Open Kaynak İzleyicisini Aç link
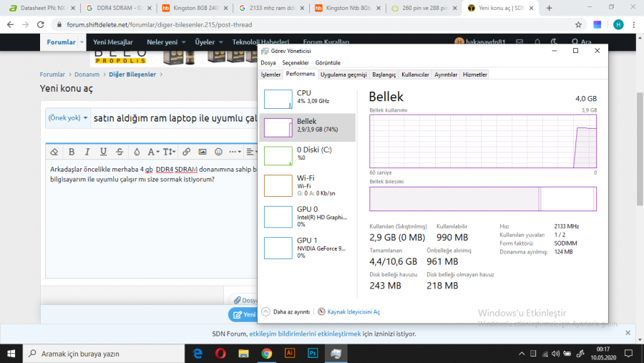The width and height of the screenshot is (644, 363). tap(353, 312)
